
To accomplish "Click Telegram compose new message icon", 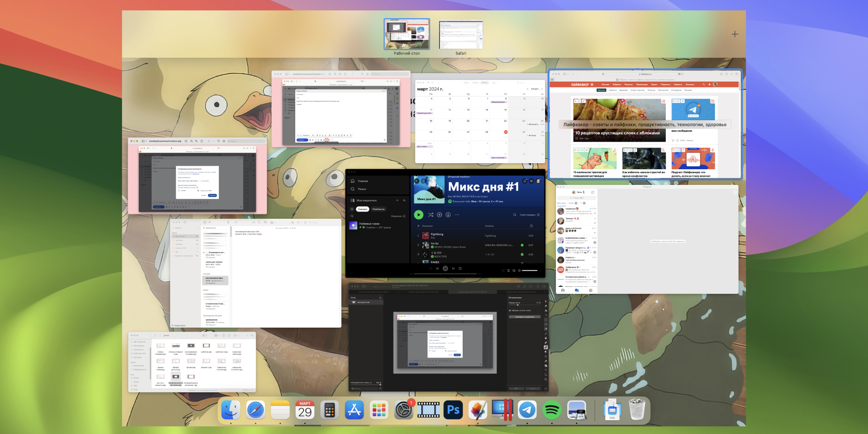I will tap(592, 192).
